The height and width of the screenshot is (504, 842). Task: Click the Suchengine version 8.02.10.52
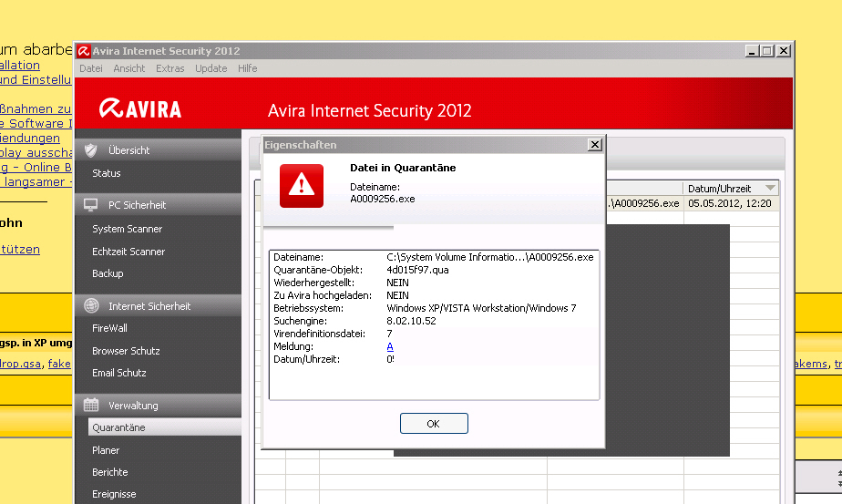point(411,321)
